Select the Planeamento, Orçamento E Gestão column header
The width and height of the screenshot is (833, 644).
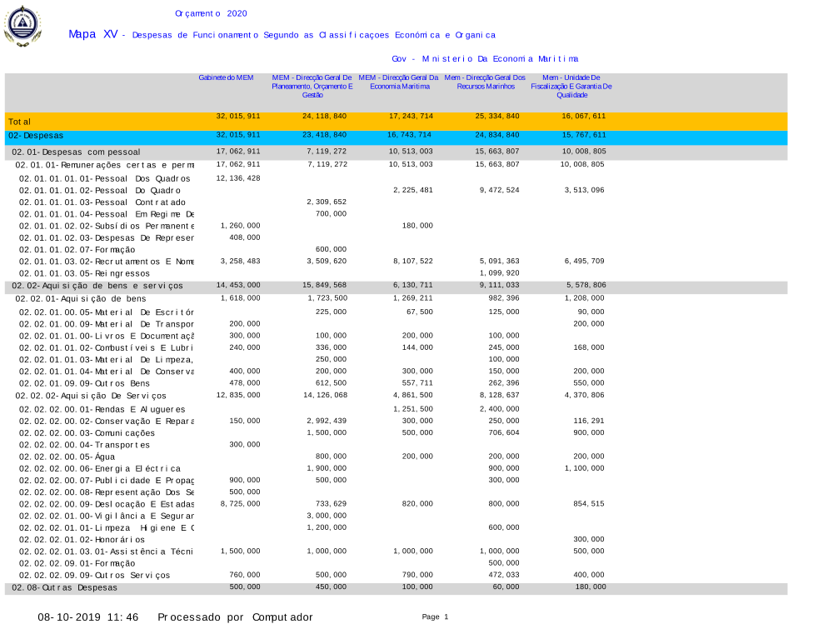click(312, 86)
